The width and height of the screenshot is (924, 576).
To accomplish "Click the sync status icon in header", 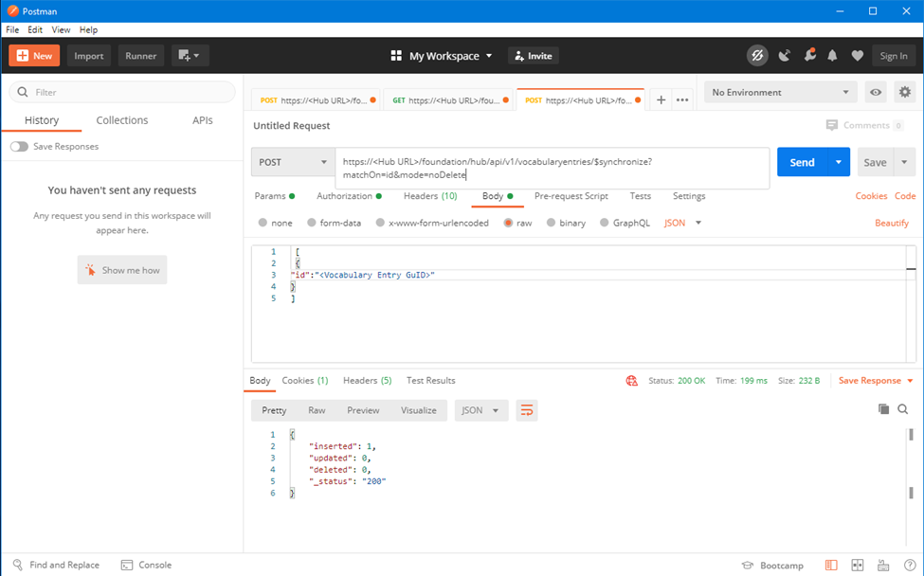I will point(757,56).
